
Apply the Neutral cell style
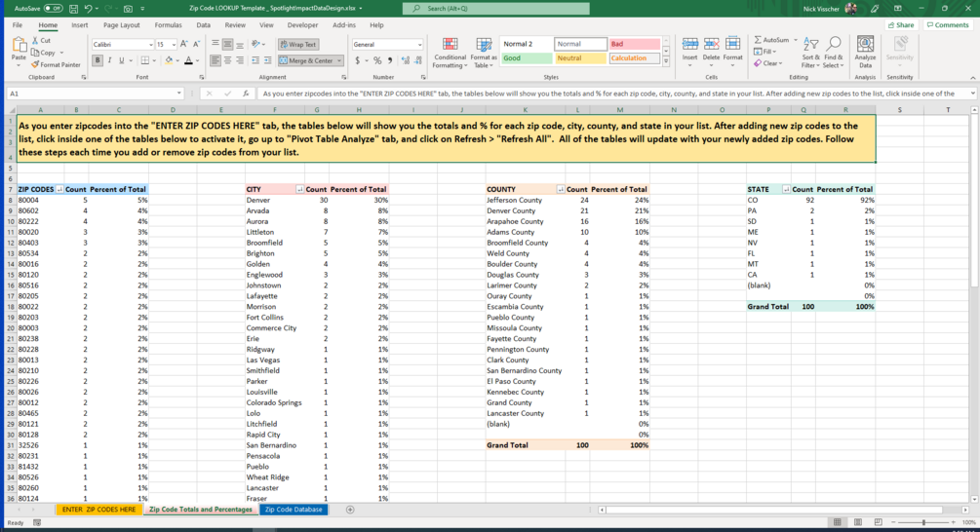580,58
